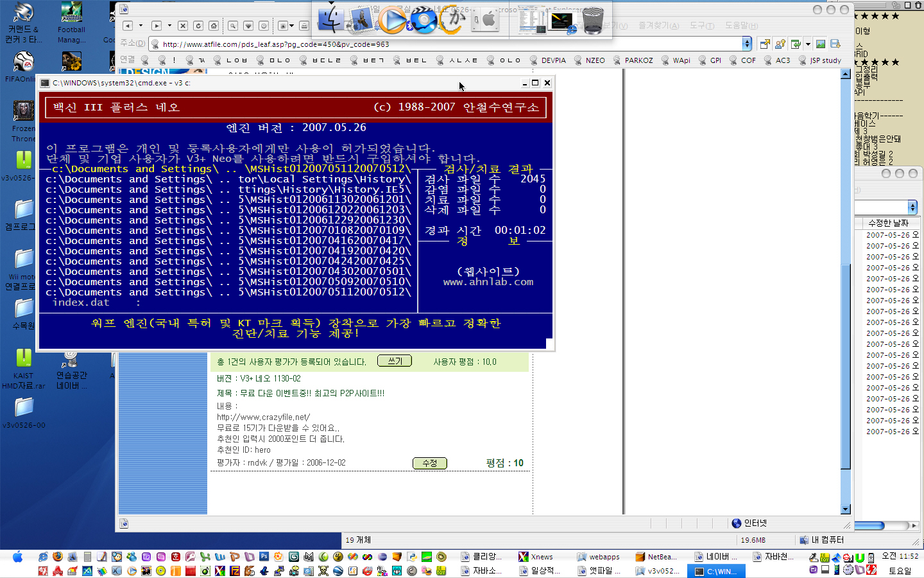Viewport: 924px width, 578px height.
Task: Open the Finder icon in the dock
Action: point(330,19)
